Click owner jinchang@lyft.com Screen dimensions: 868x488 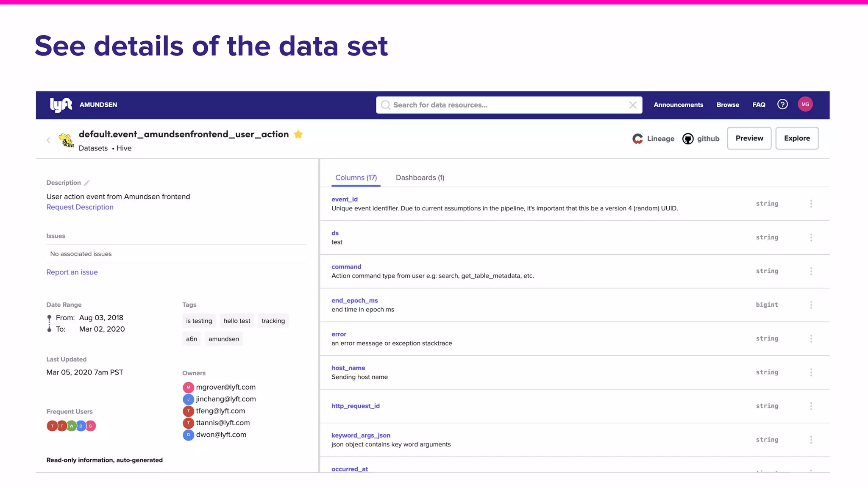(225, 399)
